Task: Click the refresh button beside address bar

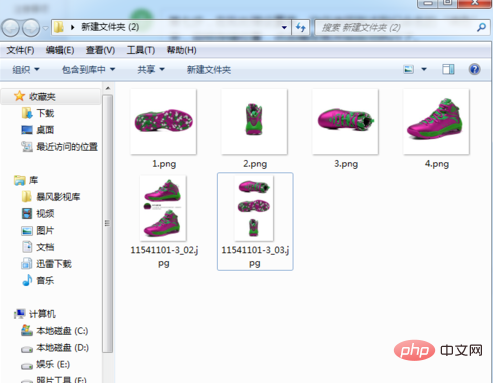Action: (x=301, y=27)
